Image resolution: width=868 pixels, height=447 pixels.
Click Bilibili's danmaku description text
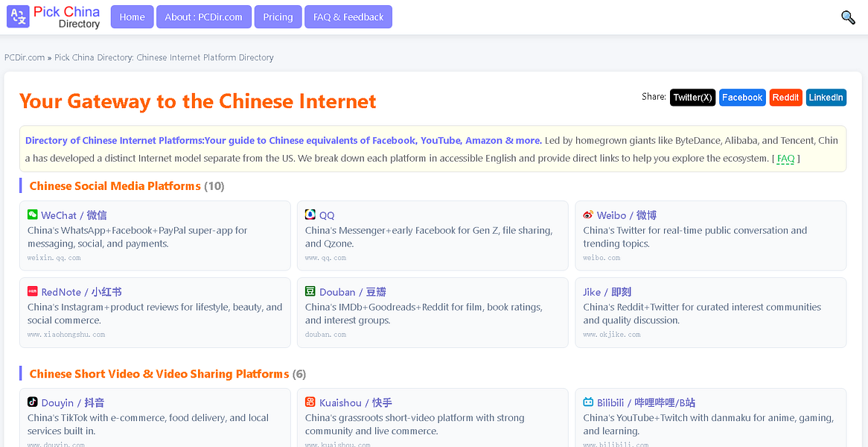pyautogui.click(x=709, y=425)
